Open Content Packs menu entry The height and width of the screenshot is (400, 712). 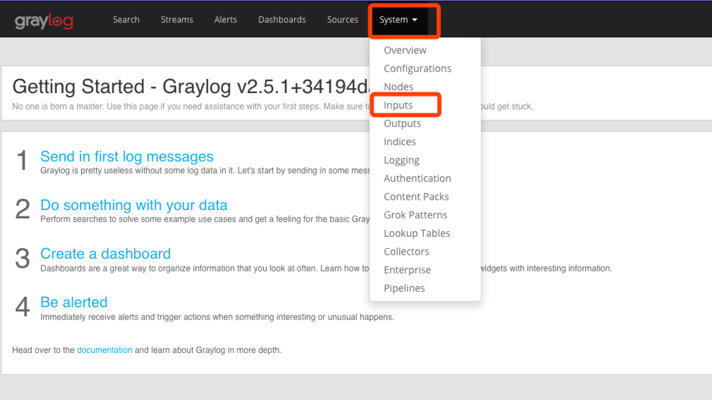click(x=416, y=197)
